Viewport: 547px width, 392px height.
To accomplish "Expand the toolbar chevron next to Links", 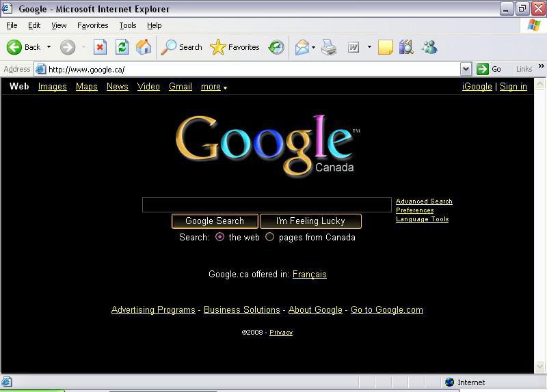I will [541, 66].
